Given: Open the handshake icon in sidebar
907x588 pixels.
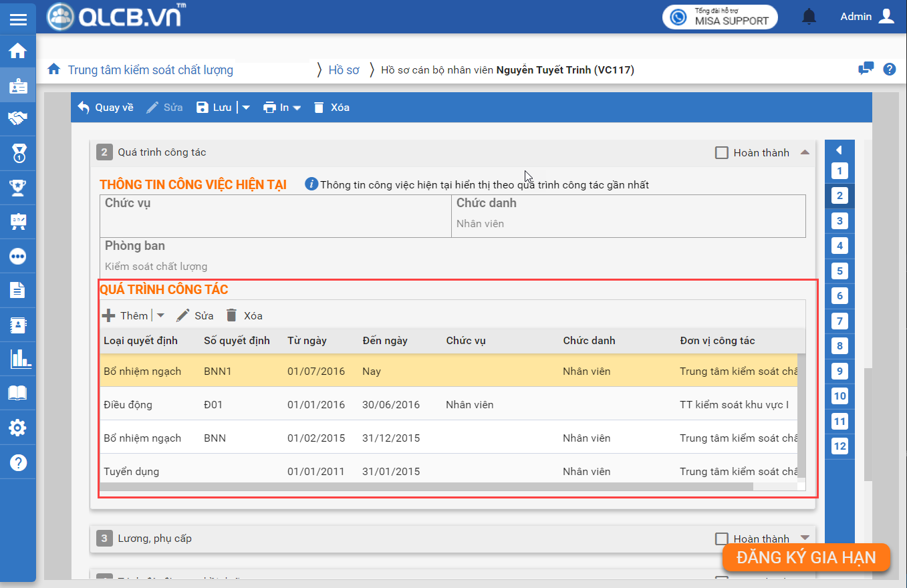Looking at the screenshot, I should pos(18,119).
